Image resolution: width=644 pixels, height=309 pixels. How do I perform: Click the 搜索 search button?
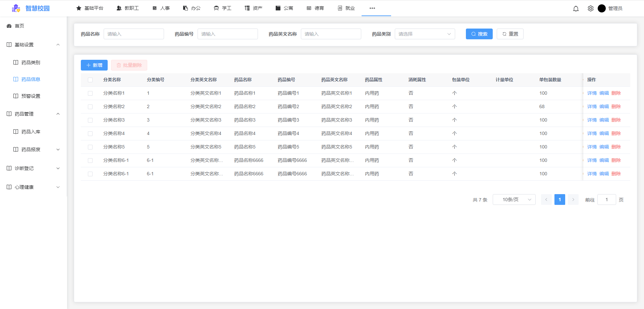[x=479, y=34]
